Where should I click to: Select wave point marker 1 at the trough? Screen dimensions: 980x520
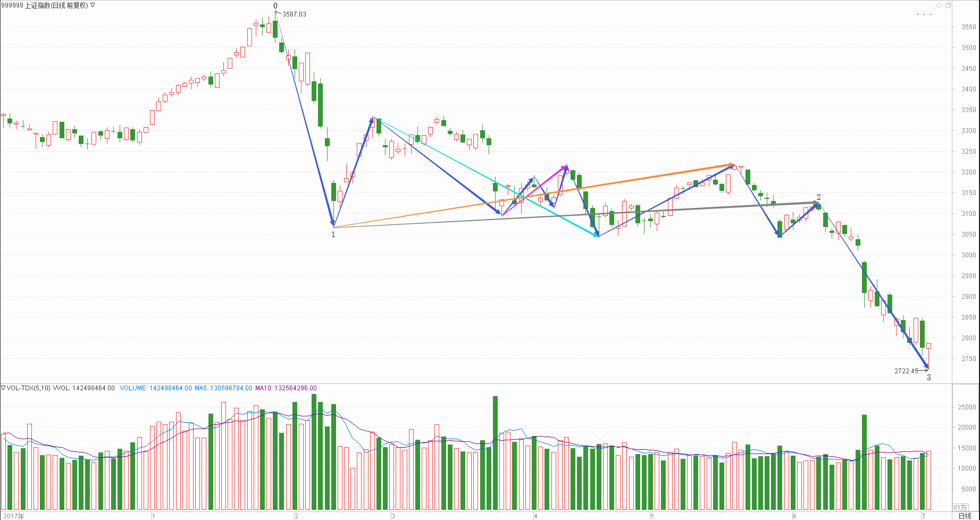tap(333, 234)
